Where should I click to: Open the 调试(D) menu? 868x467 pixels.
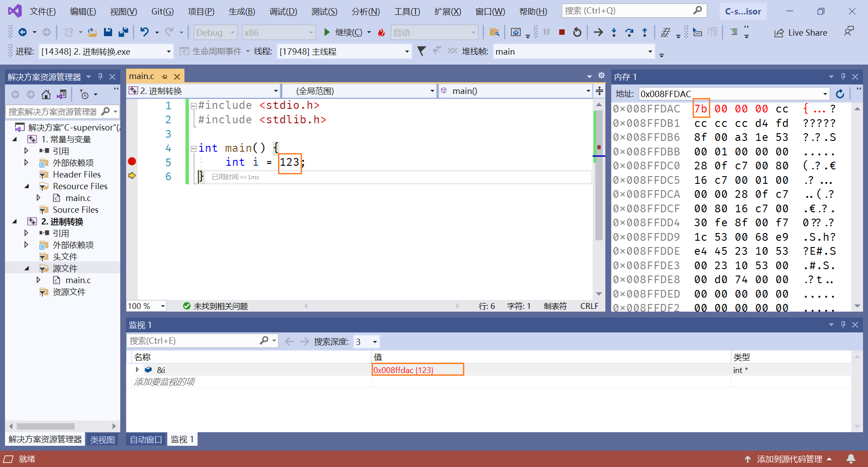[x=283, y=11]
